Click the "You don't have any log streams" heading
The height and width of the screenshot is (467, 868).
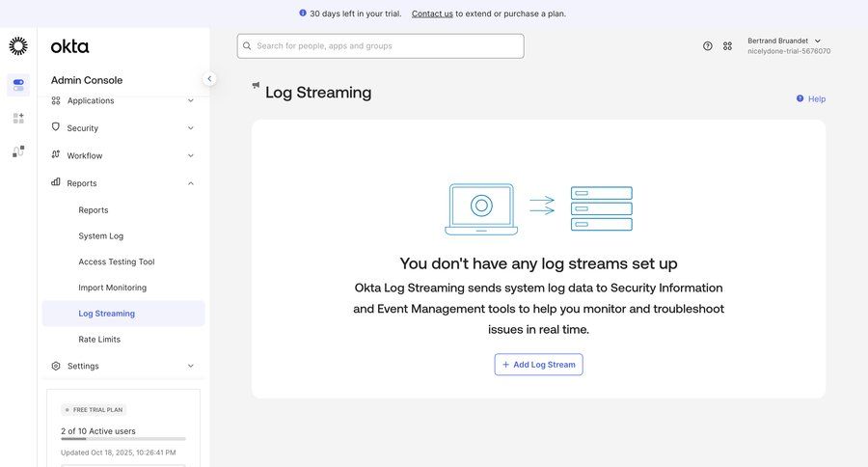tap(538, 263)
